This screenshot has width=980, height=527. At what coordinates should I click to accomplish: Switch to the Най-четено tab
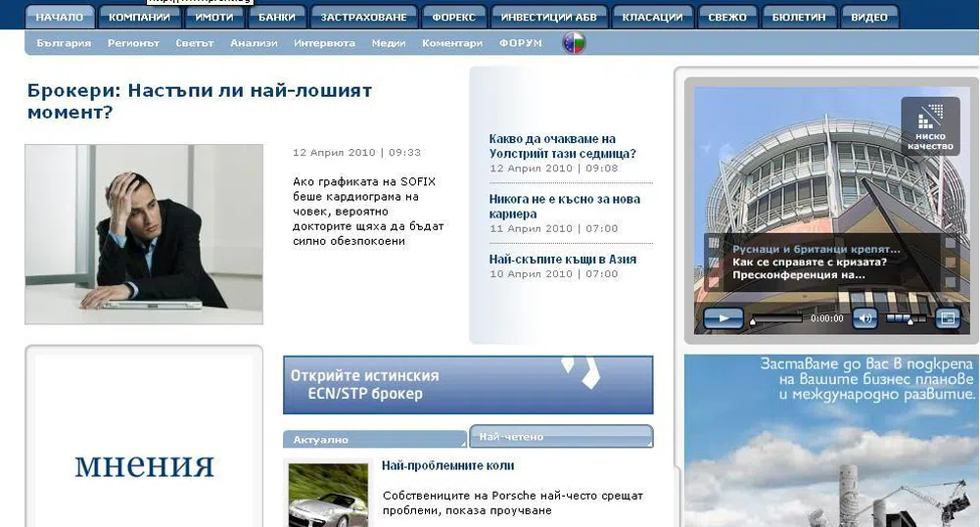click(x=561, y=436)
